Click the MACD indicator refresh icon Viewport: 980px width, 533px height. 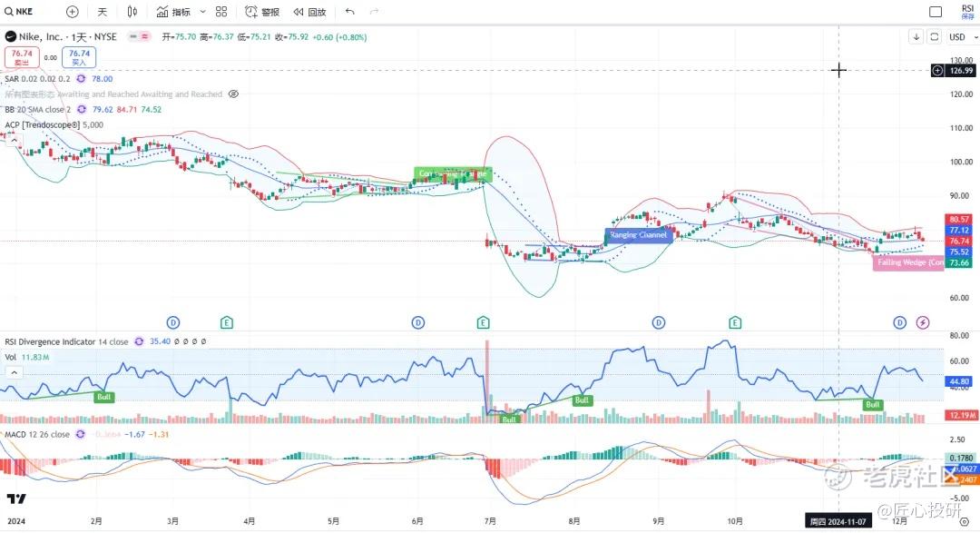coord(80,434)
